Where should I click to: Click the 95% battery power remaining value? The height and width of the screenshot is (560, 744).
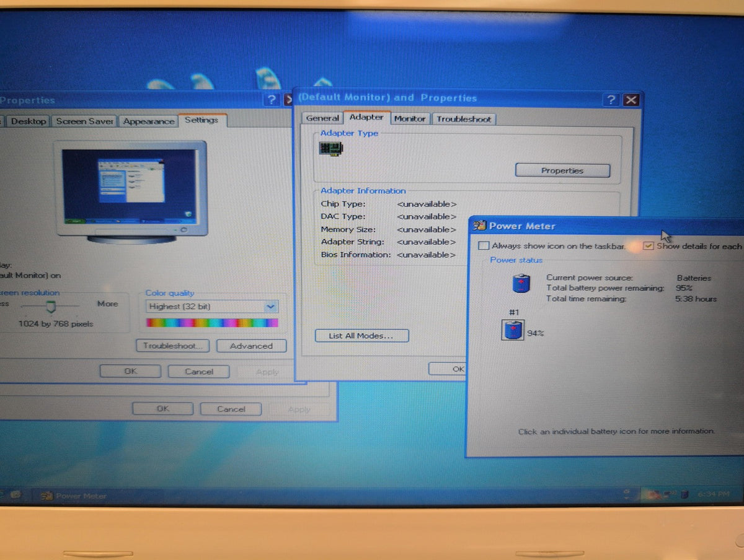[684, 288]
